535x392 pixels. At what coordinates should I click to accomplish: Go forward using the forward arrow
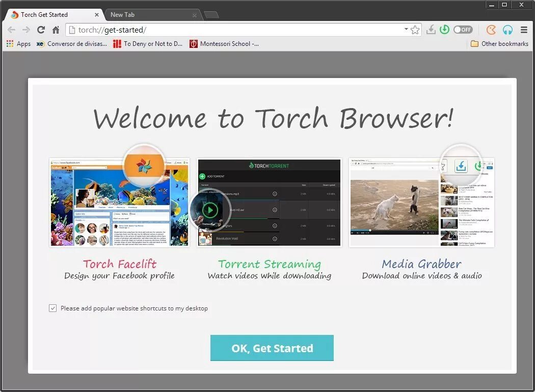(x=26, y=30)
